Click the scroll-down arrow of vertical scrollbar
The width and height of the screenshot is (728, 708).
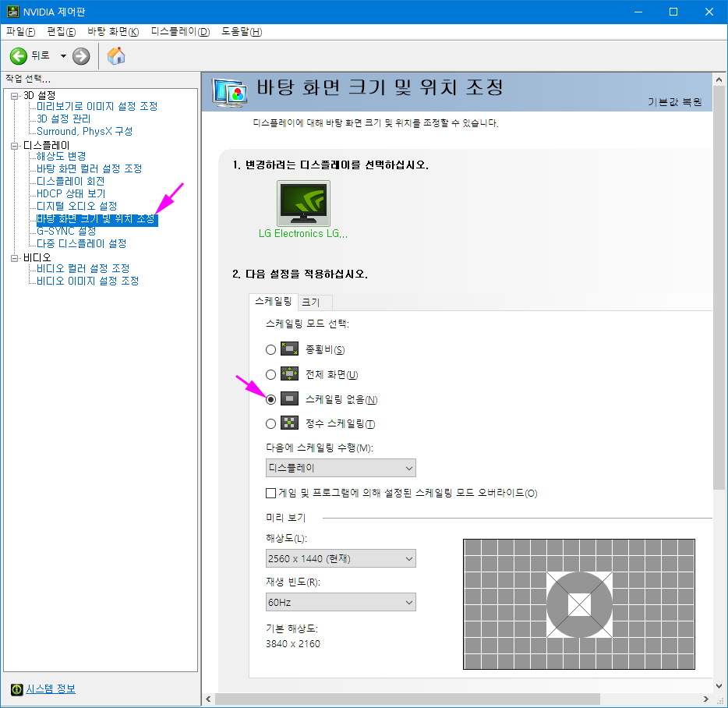(719, 685)
